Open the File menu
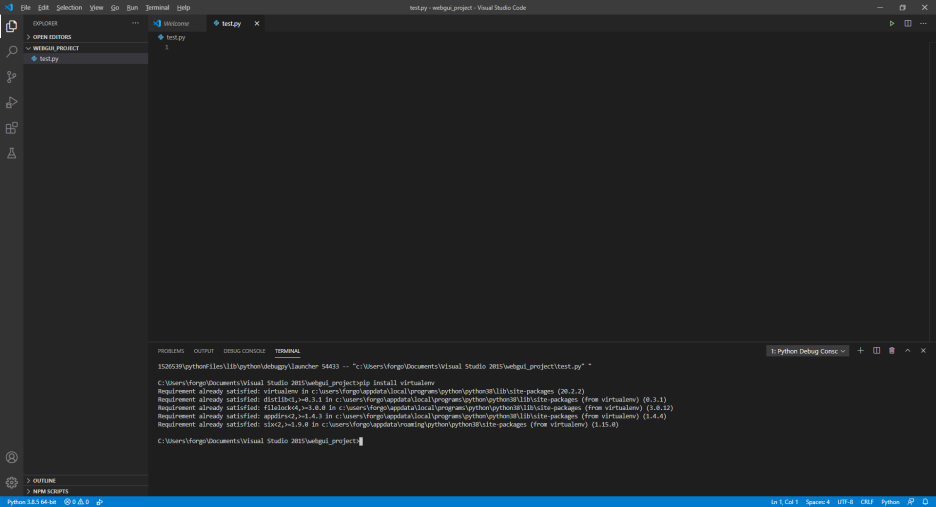The width and height of the screenshot is (936, 507). click(25, 8)
